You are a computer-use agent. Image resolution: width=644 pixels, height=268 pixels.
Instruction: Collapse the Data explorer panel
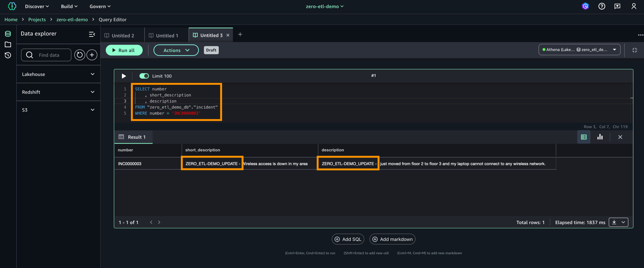92,34
